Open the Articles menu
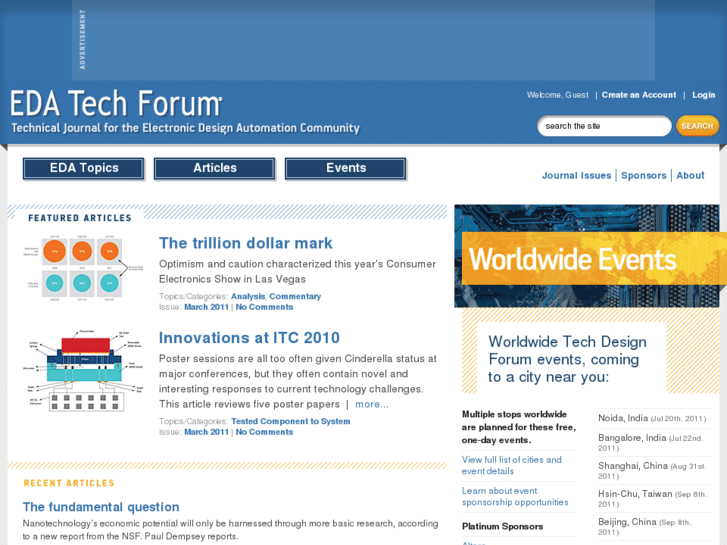Image resolution: width=727 pixels, height=545 pixels. 215,168
